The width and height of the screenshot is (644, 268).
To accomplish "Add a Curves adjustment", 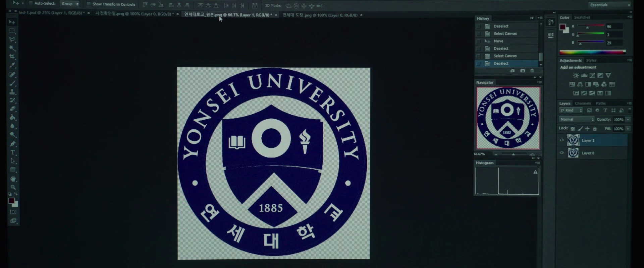I will [592, 76].
